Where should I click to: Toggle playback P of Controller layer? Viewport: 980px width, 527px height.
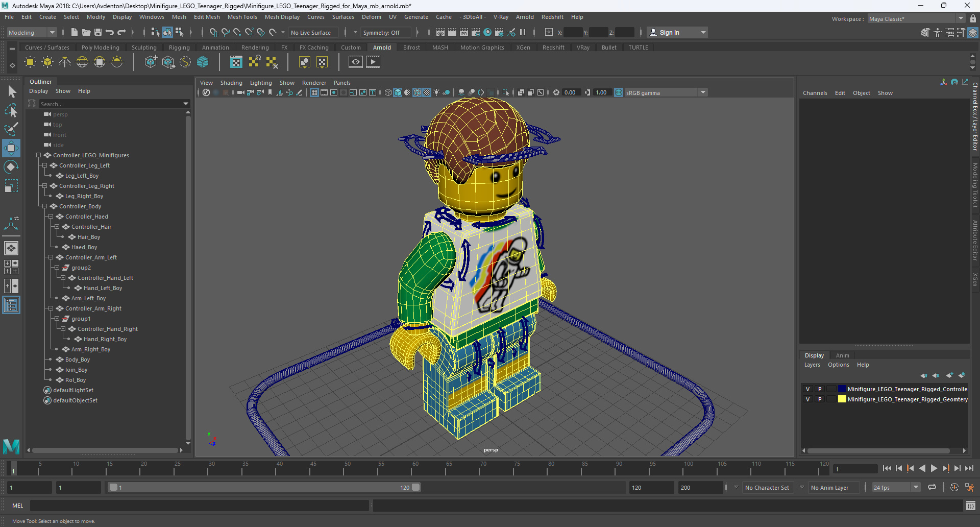[x=820, y=389]
